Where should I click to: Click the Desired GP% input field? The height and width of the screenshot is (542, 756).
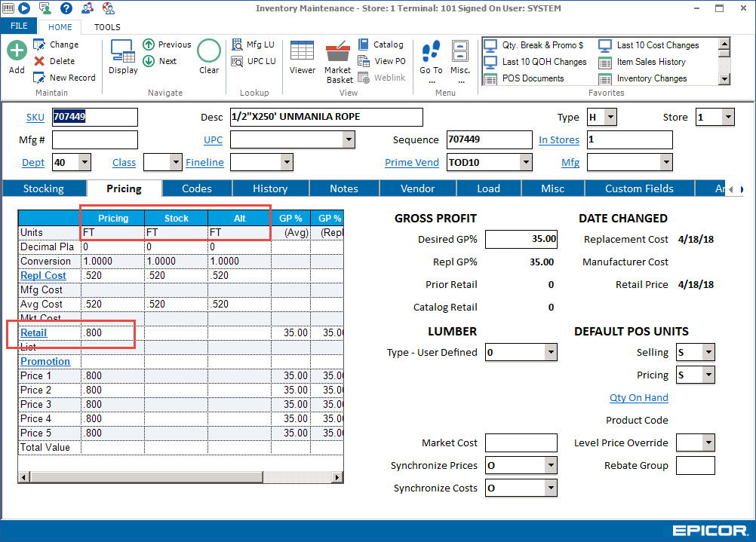(521, 239)
